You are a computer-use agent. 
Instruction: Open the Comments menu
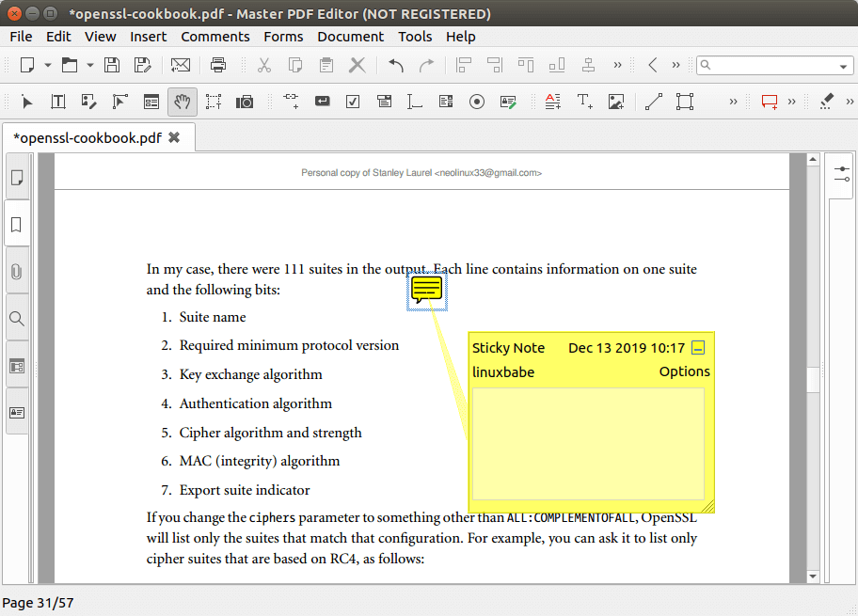point(215,37)
